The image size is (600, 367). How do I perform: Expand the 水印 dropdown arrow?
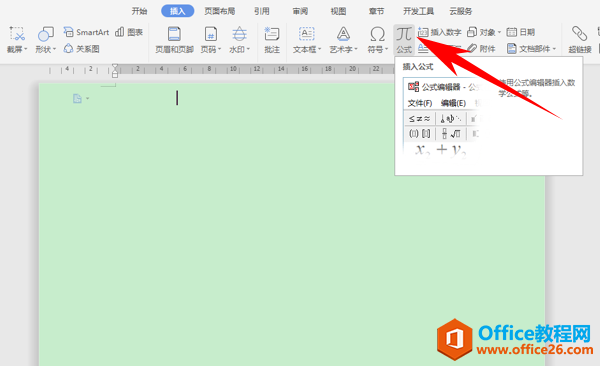[x=248, y=49]
